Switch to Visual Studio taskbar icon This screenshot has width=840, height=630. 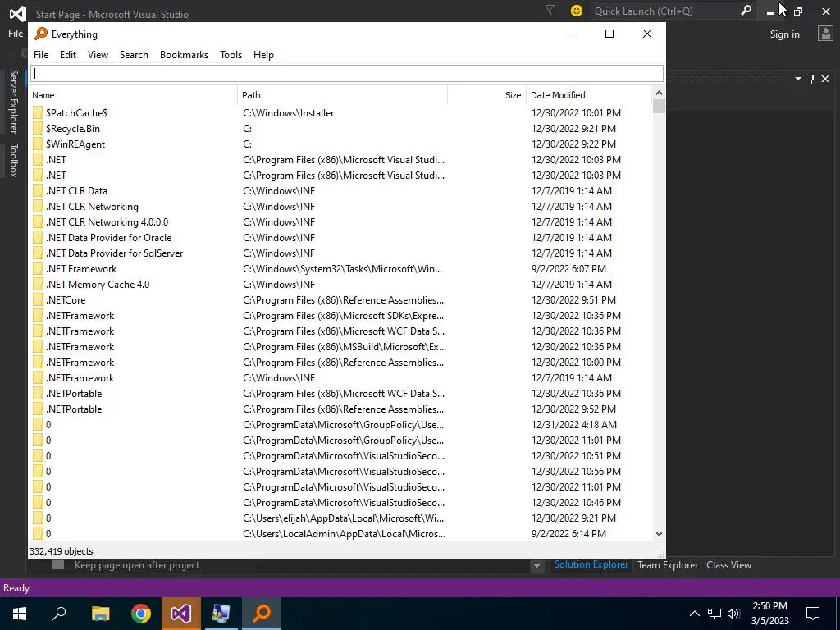(181, 614)
